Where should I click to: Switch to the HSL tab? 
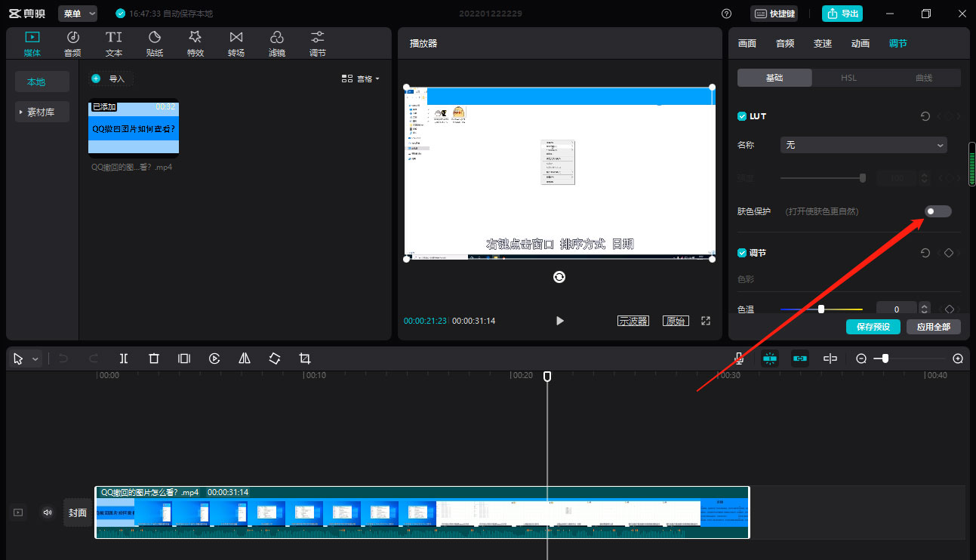click(848, 78)
